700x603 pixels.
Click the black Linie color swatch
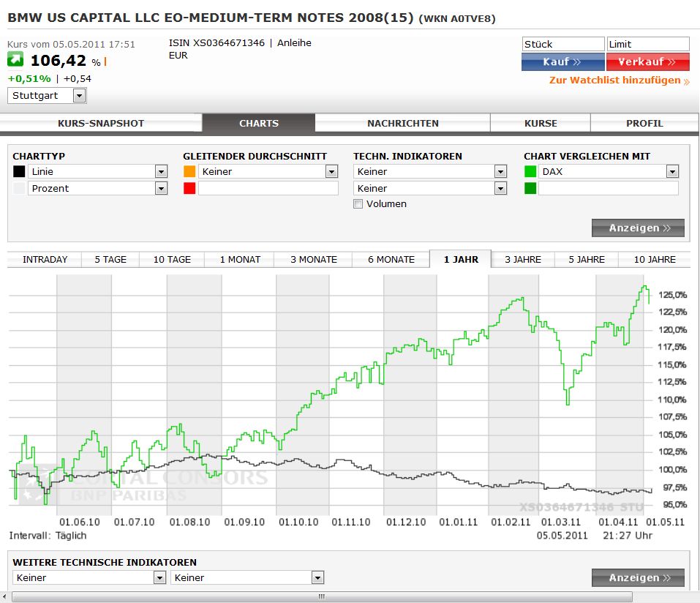[19, 171]
